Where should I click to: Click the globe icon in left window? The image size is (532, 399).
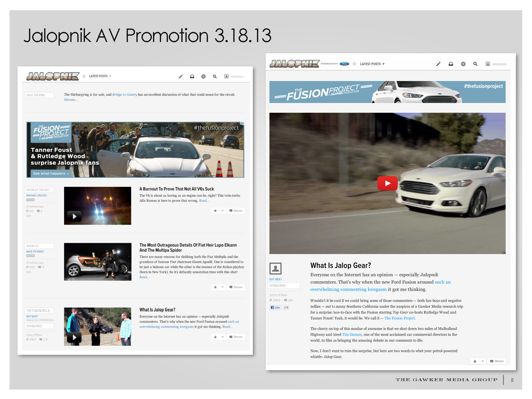click(203, 76)
